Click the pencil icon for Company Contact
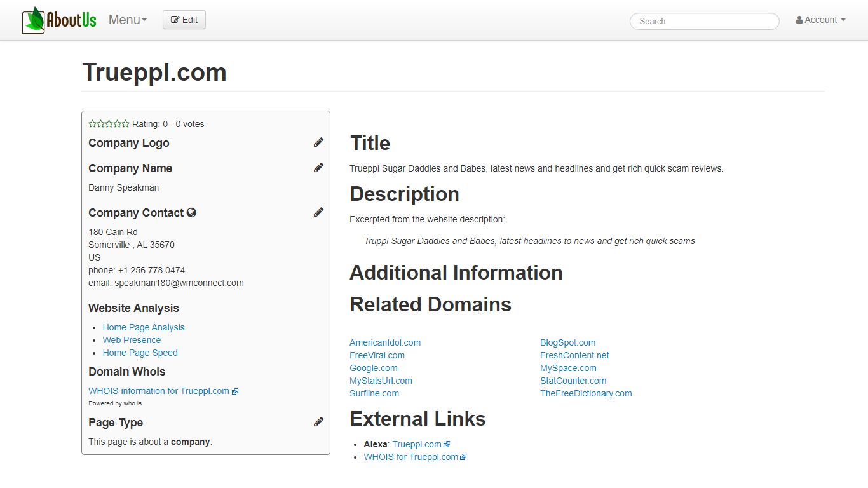This screenshot has height=488, width=868. (318, 212)
